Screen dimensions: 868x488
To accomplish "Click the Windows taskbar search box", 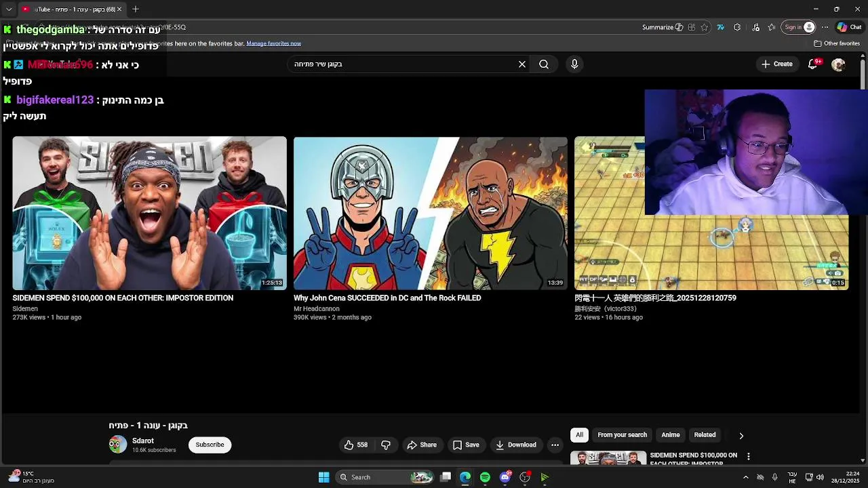I will 385,477.
